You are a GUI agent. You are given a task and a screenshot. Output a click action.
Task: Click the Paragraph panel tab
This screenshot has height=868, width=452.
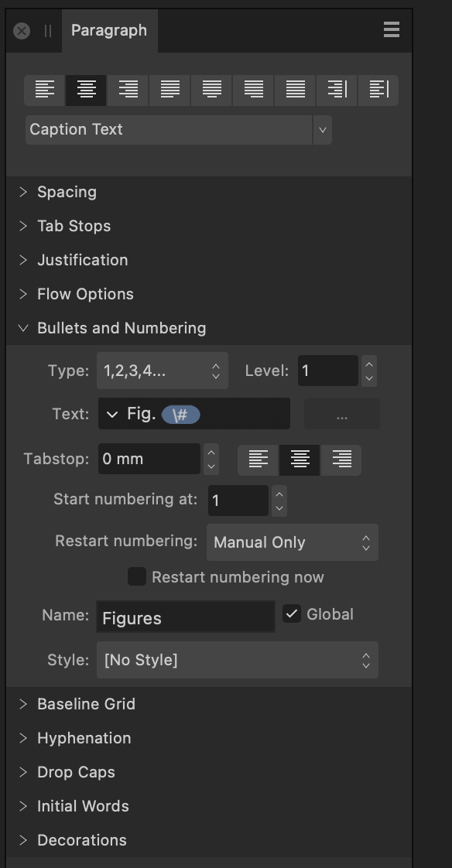point(110,30)
